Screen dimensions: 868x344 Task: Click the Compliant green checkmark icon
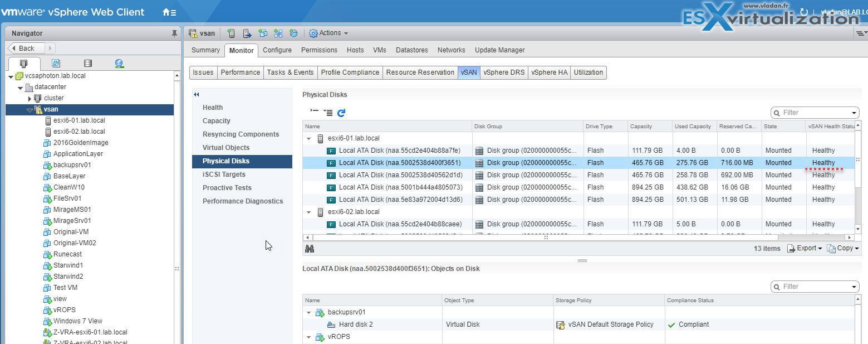pos(671,324)
